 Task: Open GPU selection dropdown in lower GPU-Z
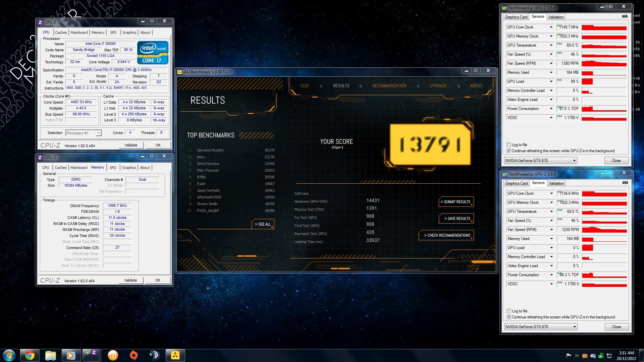click(541, 327)
